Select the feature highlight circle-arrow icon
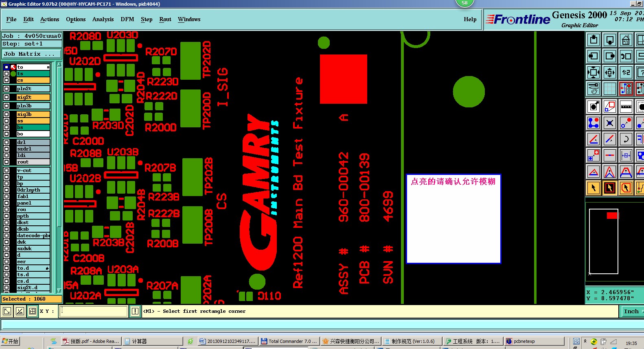The height and width of the screenshot is (349, 644). click(594, 107)
